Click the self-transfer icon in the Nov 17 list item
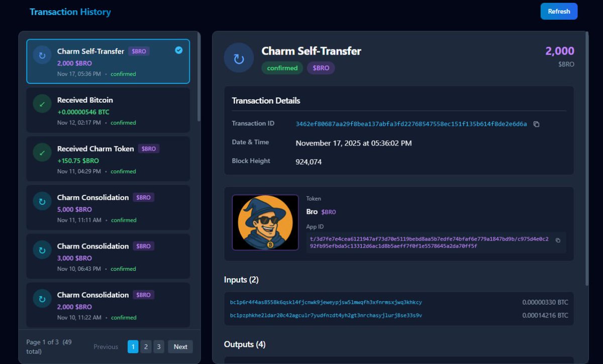This screenshot has width=603, height=364. pyautogui.click(x=42, y=55)
